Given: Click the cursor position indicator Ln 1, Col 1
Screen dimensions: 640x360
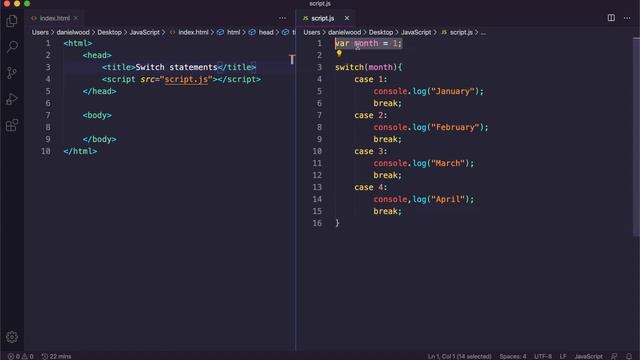Looking at the screenshot, I should [x=459, y=356].
